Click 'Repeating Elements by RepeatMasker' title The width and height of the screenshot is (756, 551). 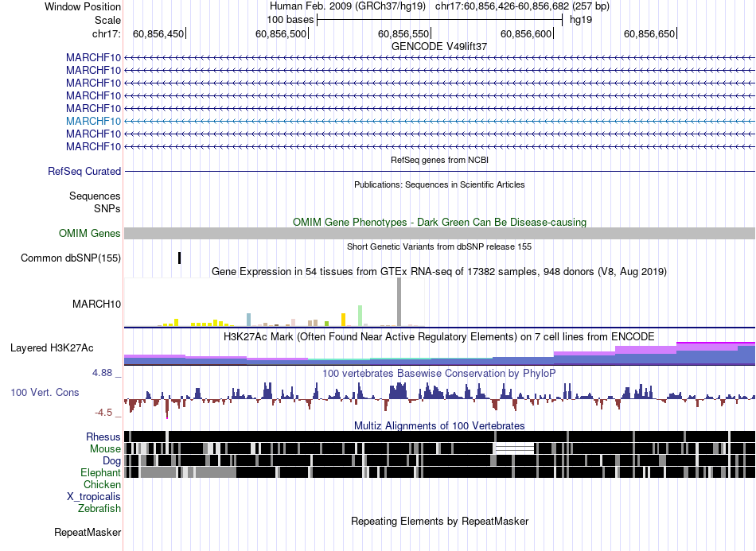pyautogui.click(x=440, y=521)
